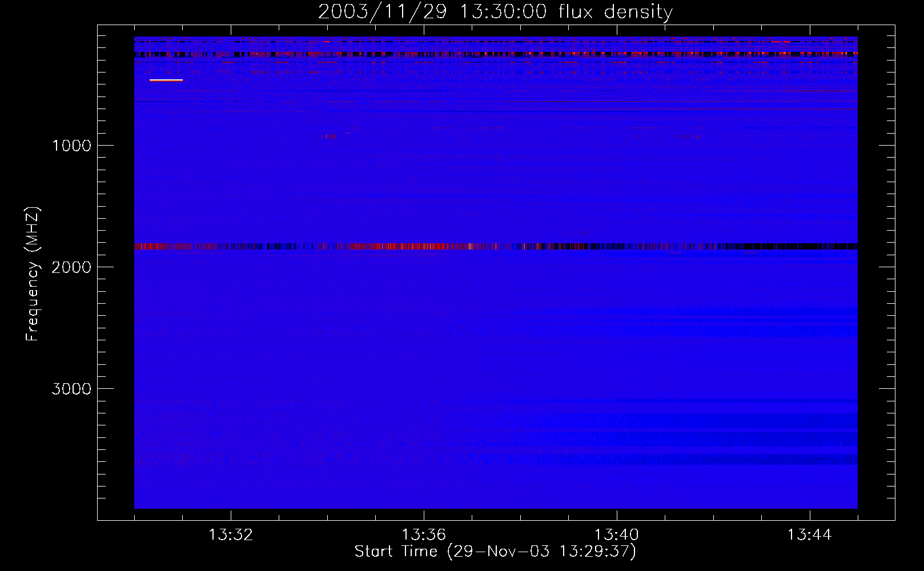Click the 'Frequency (MHZ)' axis label
924x571 pixels.
pos(33,274)
